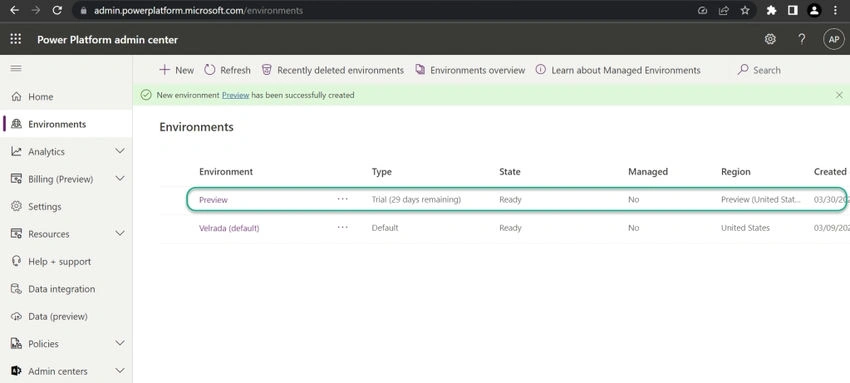Expand the Billing (Preview) chevron
Viewport: 850px width, 383px height.
(120, 178)
